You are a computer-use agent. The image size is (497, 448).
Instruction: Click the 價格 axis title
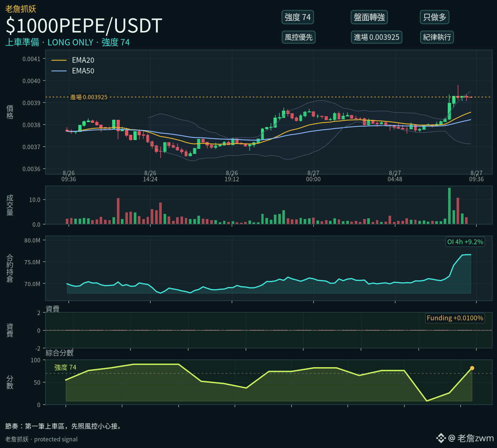pyautogui.click(x=10, y=112)
